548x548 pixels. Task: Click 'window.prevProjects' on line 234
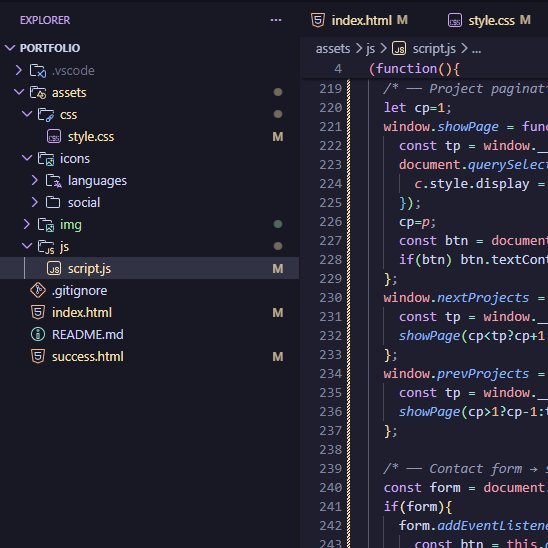456,374
